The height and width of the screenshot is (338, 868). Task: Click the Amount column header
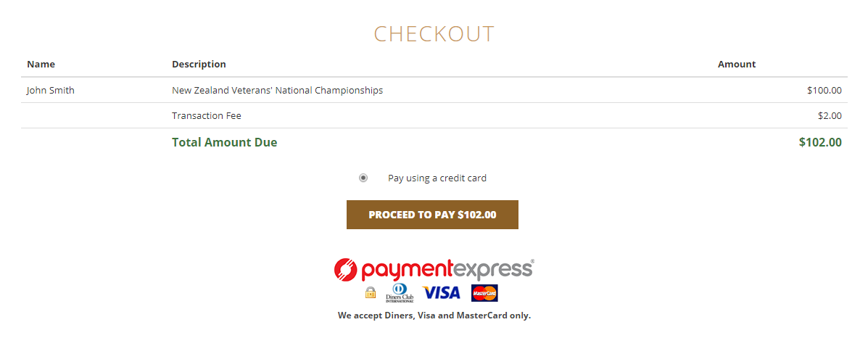(737, 65)
